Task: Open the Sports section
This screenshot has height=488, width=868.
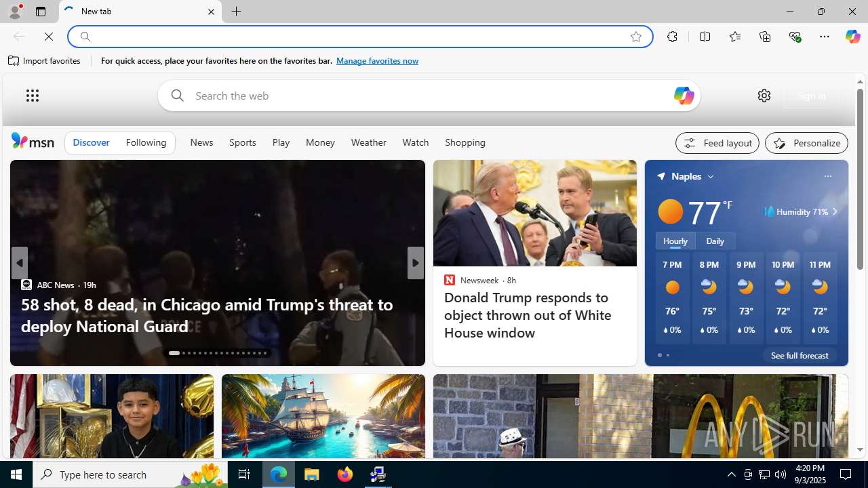Action: click(243, 142)
